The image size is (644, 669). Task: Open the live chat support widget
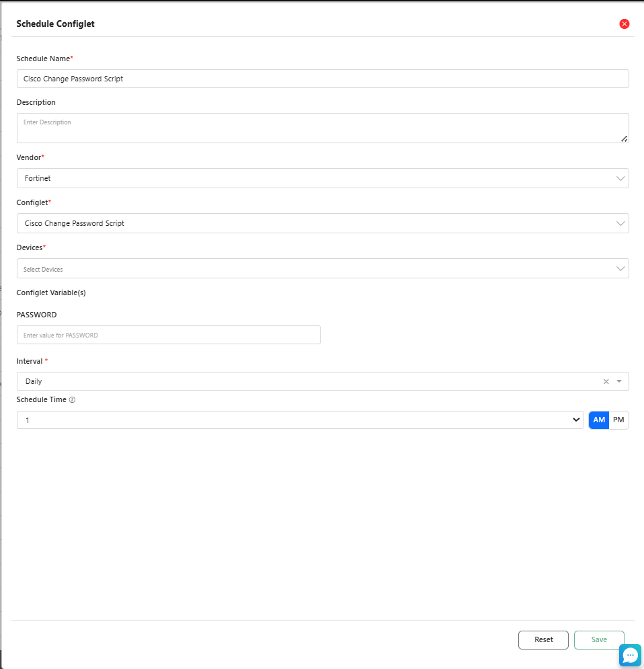[630, 655]
